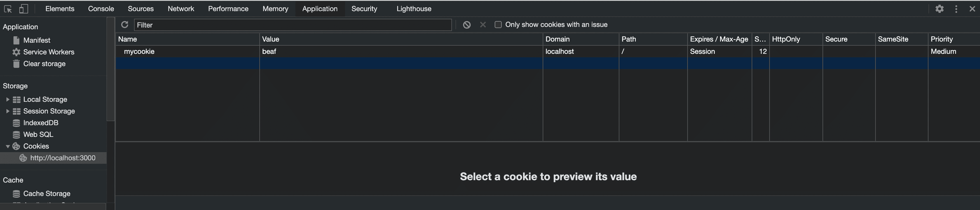Click the inspect element picker icon
Viewport: 980px width, 210px height.
pos(8,9)
